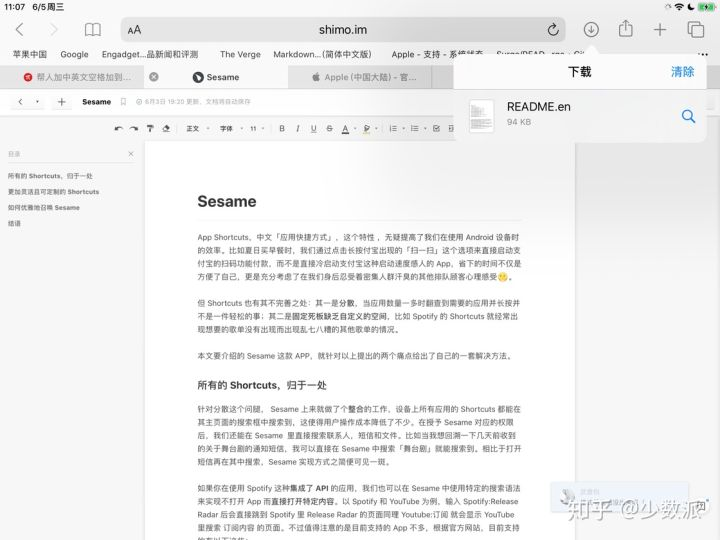Clear downloads list with 清除
Screen dimensions: 720x540
(682, 72)
